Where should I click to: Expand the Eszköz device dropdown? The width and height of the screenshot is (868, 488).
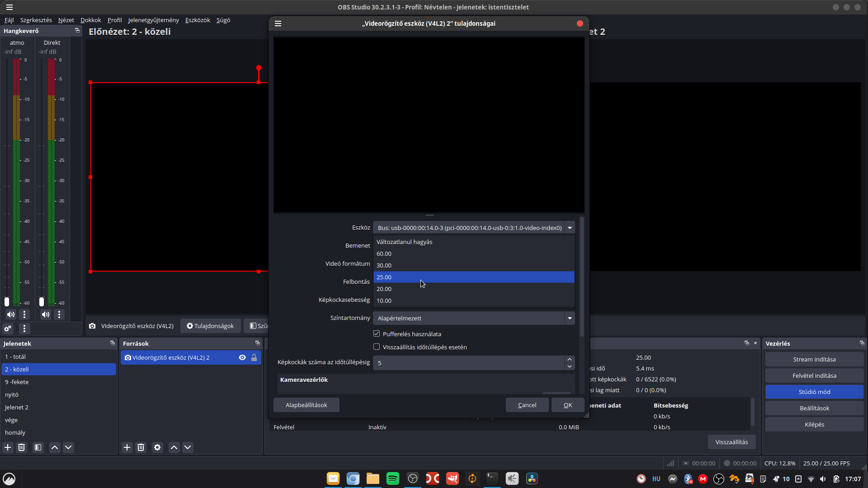pos(570,228)
